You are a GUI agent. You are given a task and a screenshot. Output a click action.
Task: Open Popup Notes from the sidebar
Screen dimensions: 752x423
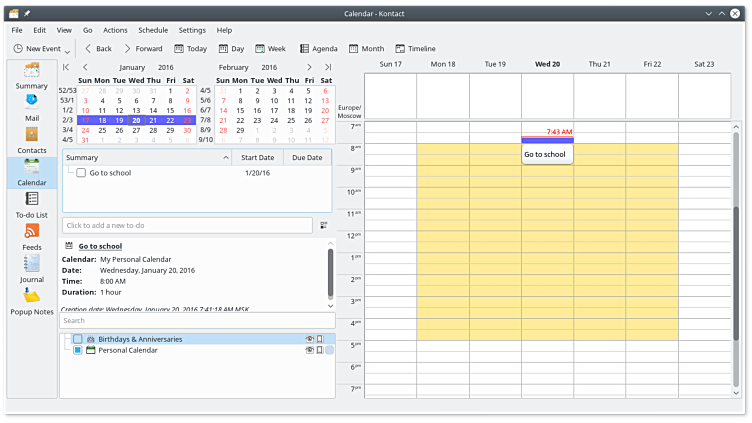point(31,301)
